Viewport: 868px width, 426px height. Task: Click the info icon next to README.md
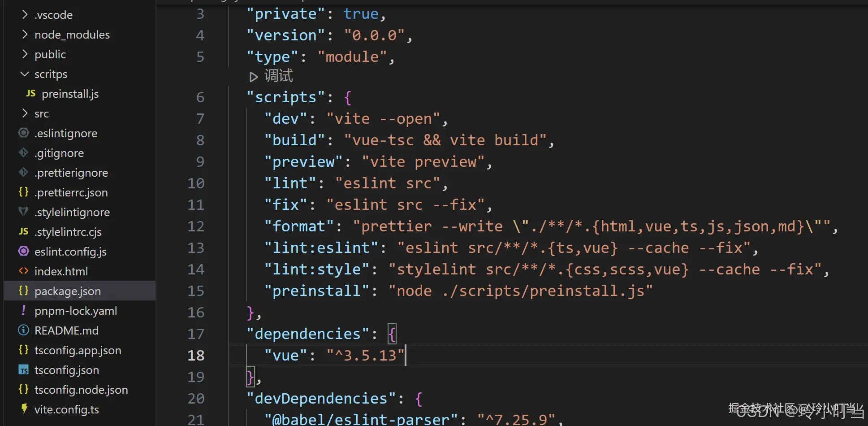[x=24, y=330]
